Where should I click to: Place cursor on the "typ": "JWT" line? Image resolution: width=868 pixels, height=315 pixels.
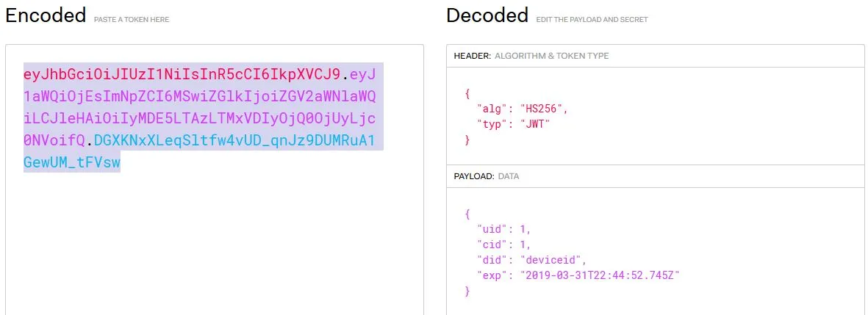point(514,124)
